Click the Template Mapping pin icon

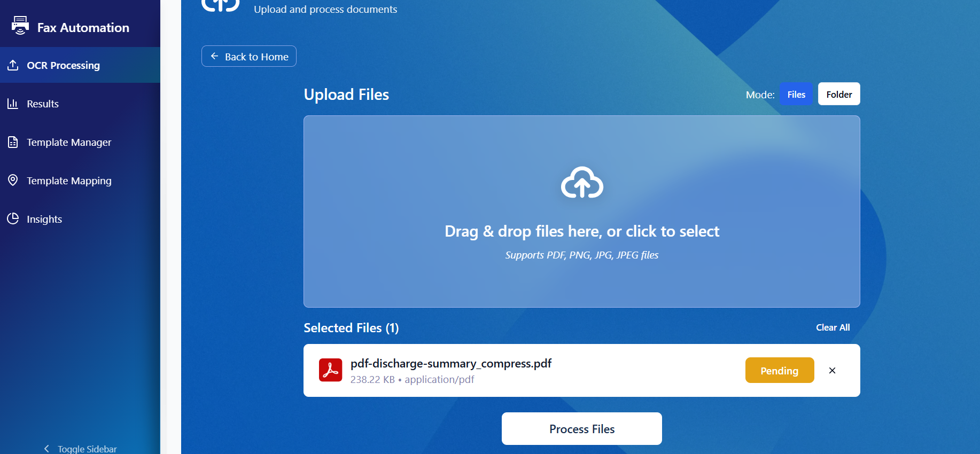click(13, 180)
